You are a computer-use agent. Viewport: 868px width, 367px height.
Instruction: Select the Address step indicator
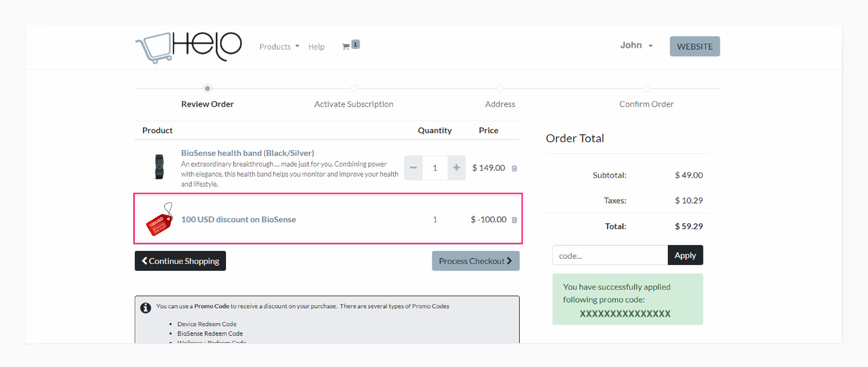pos(500,89)
